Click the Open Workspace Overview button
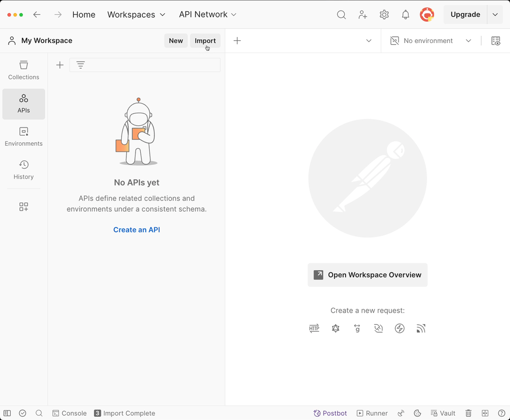510x420 pixels. (x=368, y=275)
